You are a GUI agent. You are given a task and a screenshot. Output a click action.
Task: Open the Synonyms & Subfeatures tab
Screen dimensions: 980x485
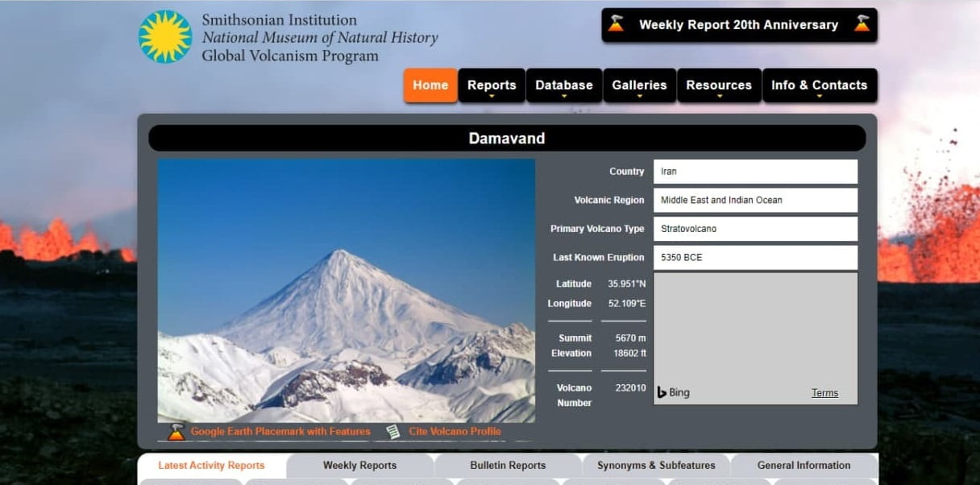pos(656,466)
